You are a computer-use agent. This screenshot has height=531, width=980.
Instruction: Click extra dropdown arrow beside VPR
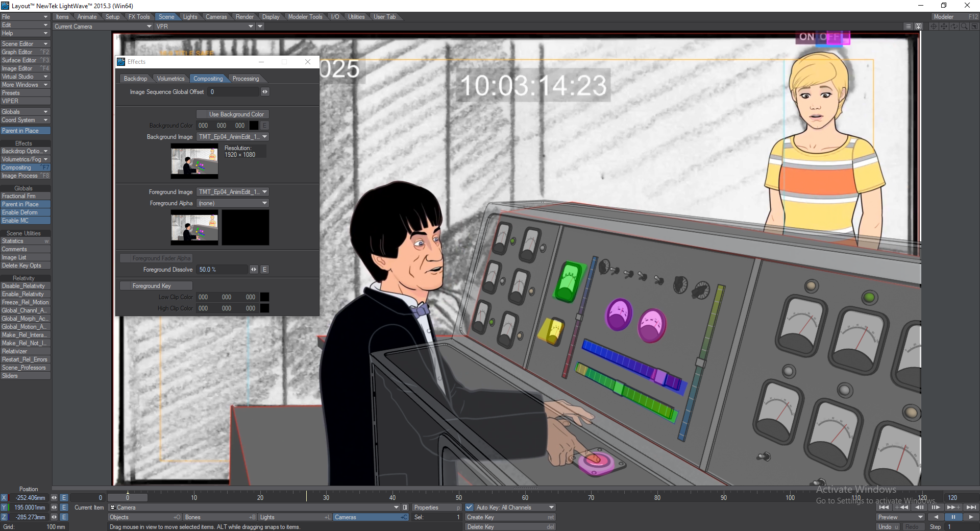260,27
